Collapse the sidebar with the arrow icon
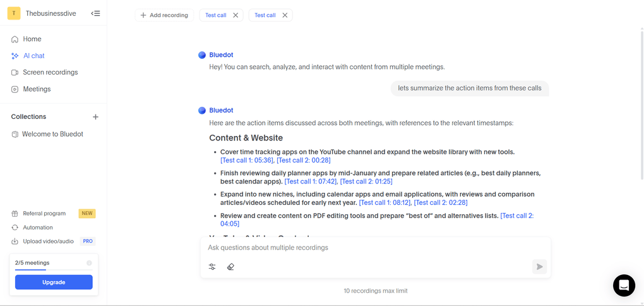Viewport: 644px width, 306px height. pos(95,13)
